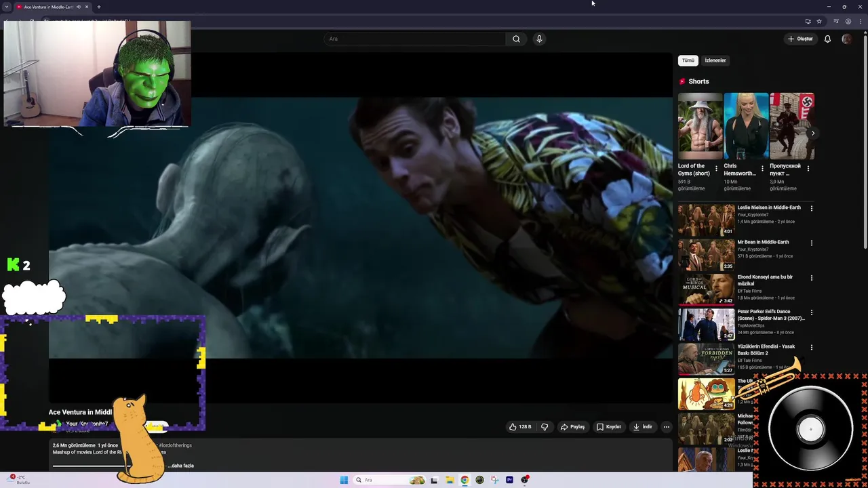Open Elrond Konseyi ama bu bir müzikal title

(x=765, y=280)
